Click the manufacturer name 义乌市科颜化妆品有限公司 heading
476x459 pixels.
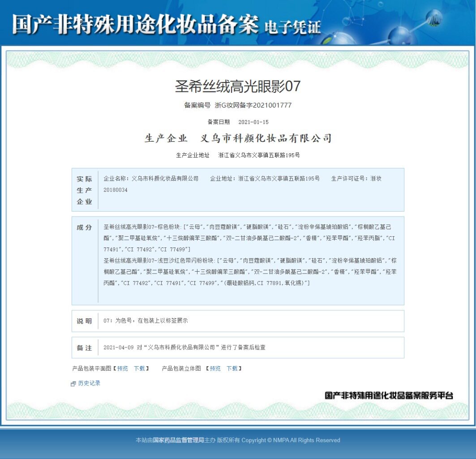pyautogui.click(x=266, y=139)
